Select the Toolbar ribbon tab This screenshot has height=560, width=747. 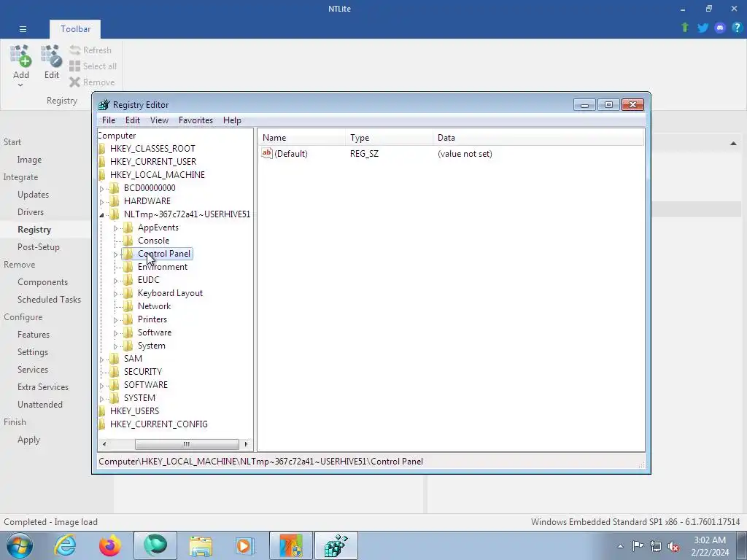point(75,29)
